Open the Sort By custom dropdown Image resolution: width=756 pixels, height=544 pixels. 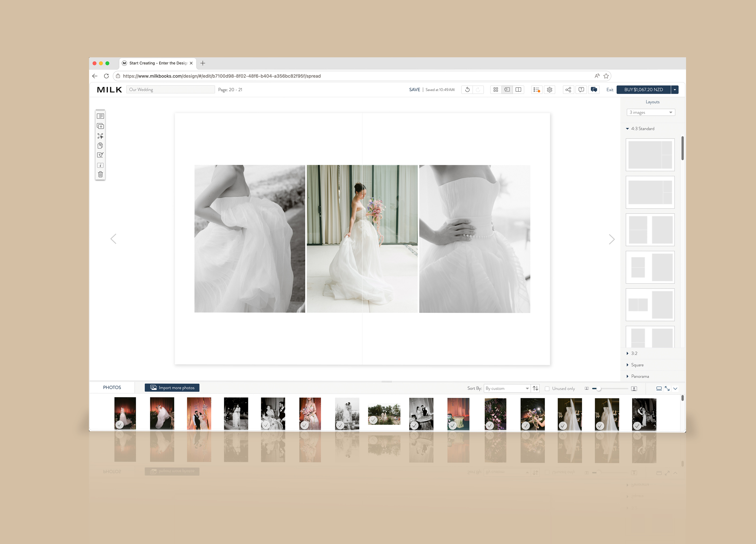pyautogui.click(x=507, y=388)
